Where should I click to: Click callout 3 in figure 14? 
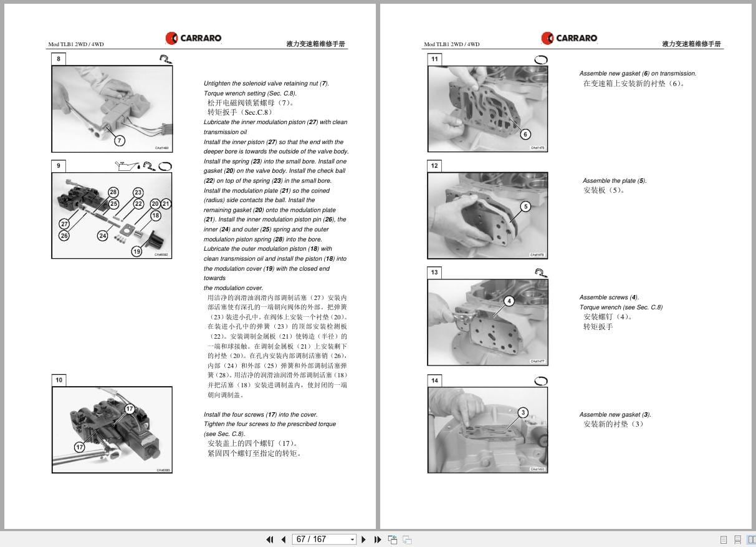523,412
